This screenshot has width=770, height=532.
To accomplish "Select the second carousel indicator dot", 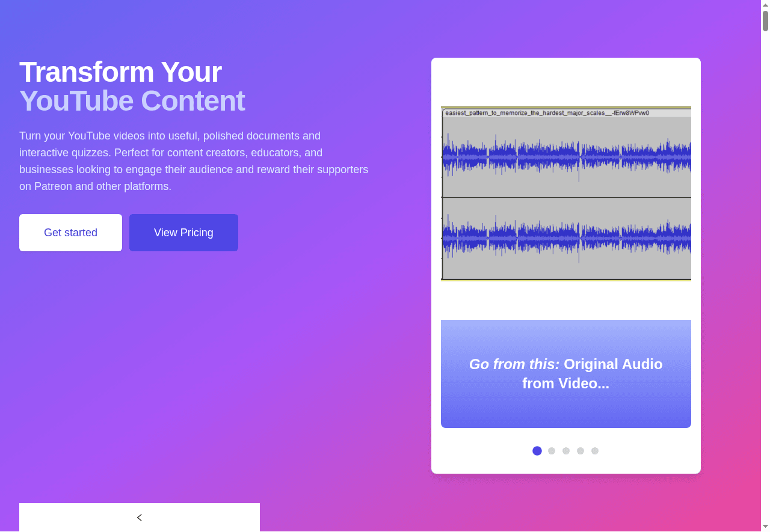I will click(551, 450).
